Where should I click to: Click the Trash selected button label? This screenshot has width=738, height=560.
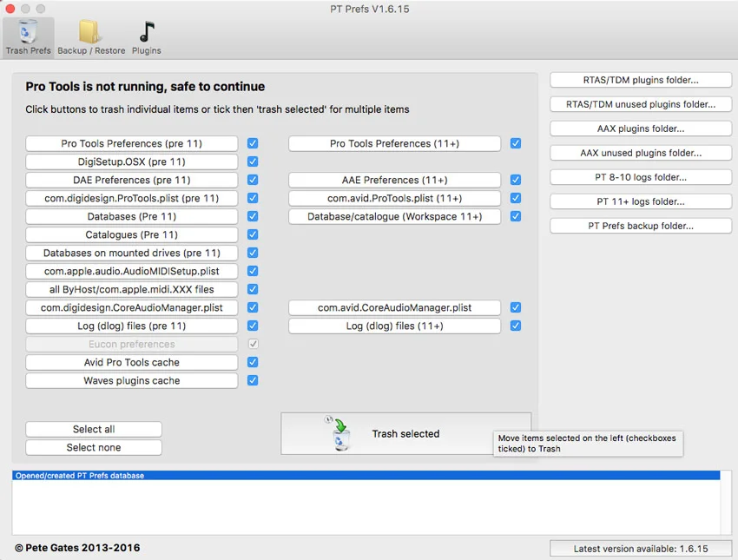coord(405,434)
